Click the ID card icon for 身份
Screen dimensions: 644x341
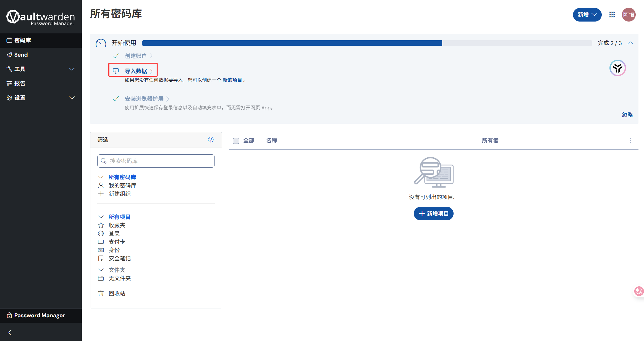click(x=101, y=250)
